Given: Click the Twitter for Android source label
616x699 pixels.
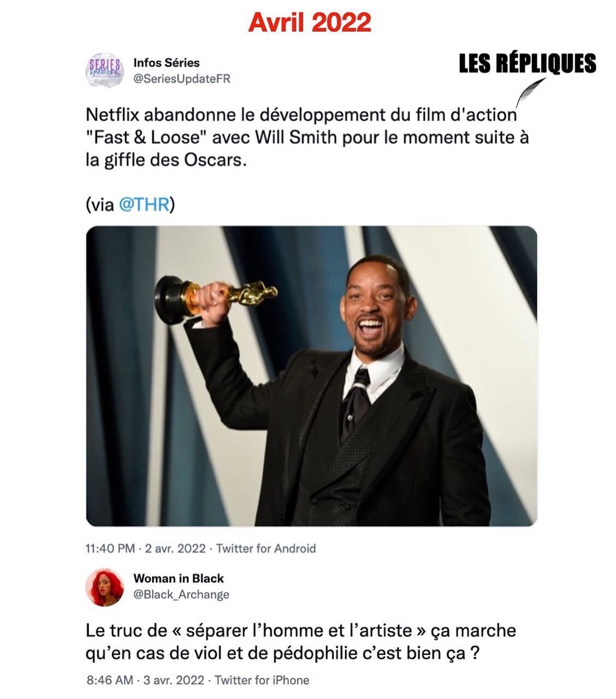Looking at the screenshot, I should click(x=266, y=548).
